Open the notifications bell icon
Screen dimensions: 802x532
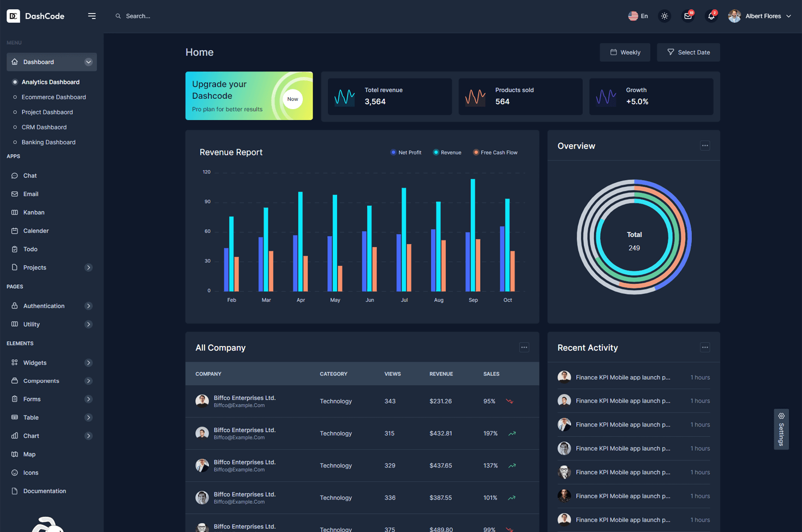click(711, 16)
